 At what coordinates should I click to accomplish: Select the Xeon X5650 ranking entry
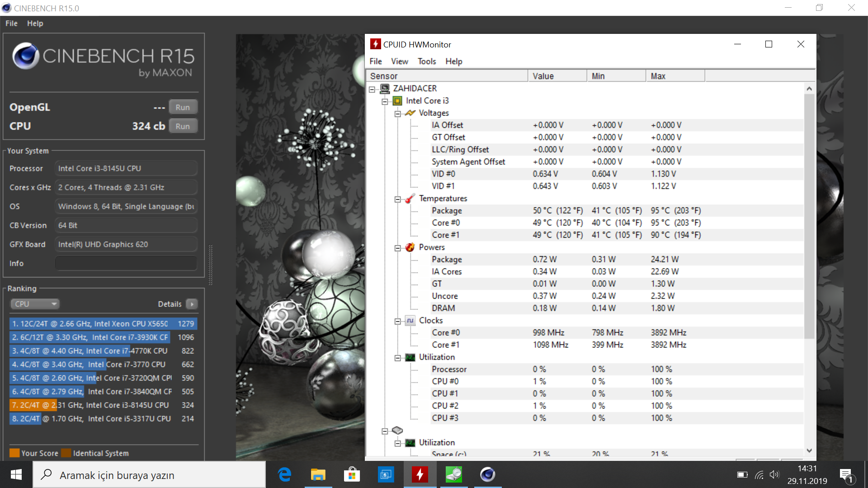click(103, 324)
